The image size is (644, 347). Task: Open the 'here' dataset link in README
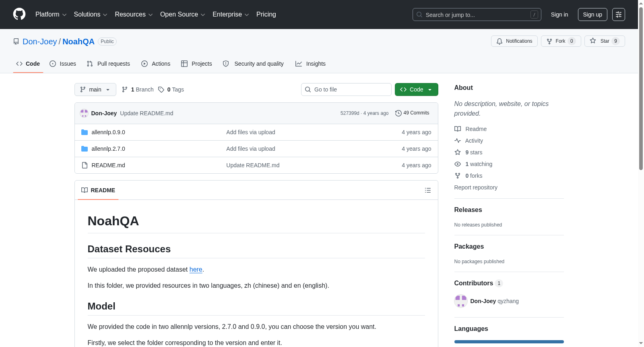(x=196, y=269)
